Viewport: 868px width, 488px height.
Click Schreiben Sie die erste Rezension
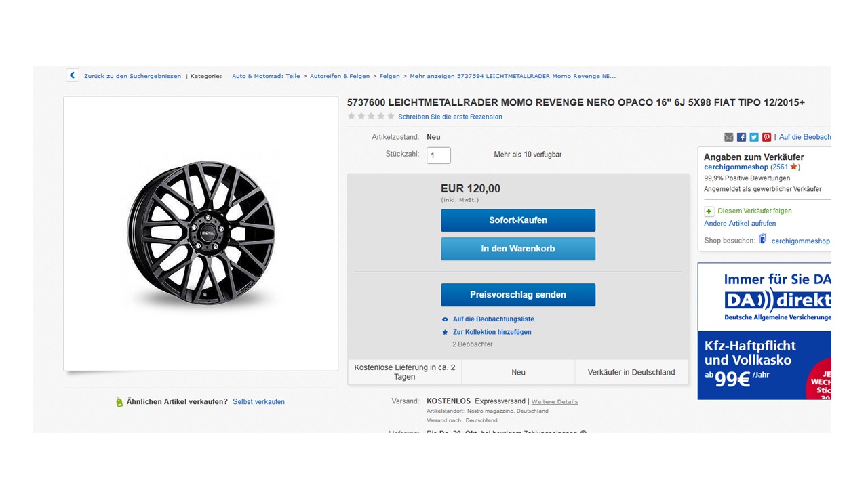point(450,117)
